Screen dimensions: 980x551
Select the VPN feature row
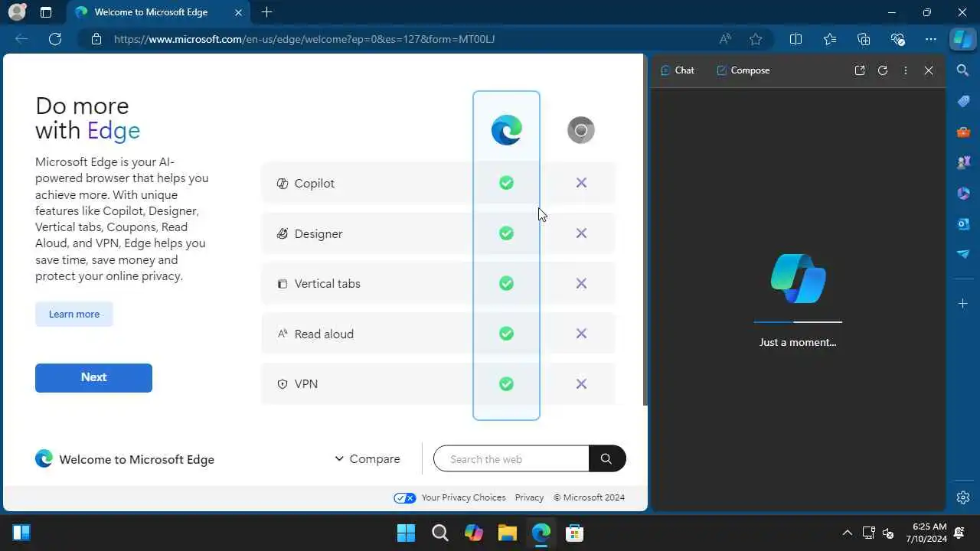click(x=438, y=383)
